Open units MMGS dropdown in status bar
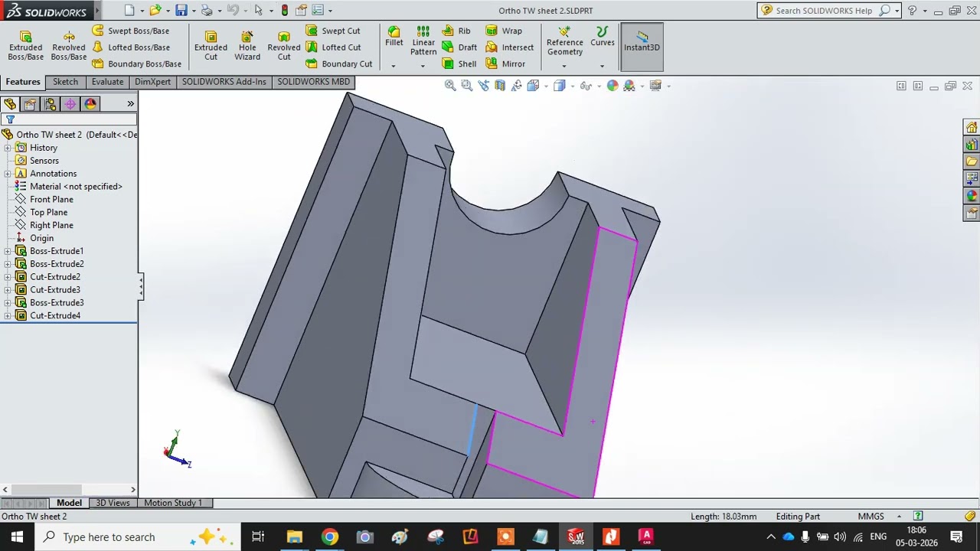 (899, 517)
